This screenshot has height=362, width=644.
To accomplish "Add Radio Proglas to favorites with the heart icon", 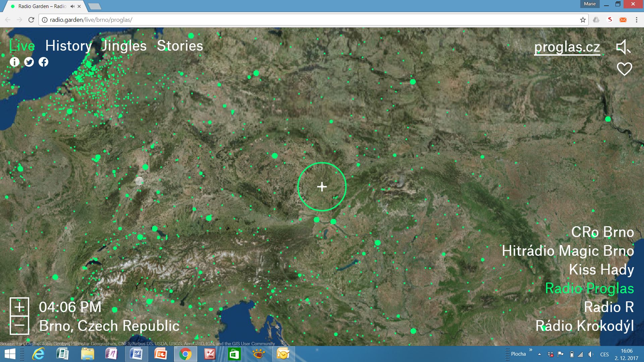I will click(x=624, y=69).
